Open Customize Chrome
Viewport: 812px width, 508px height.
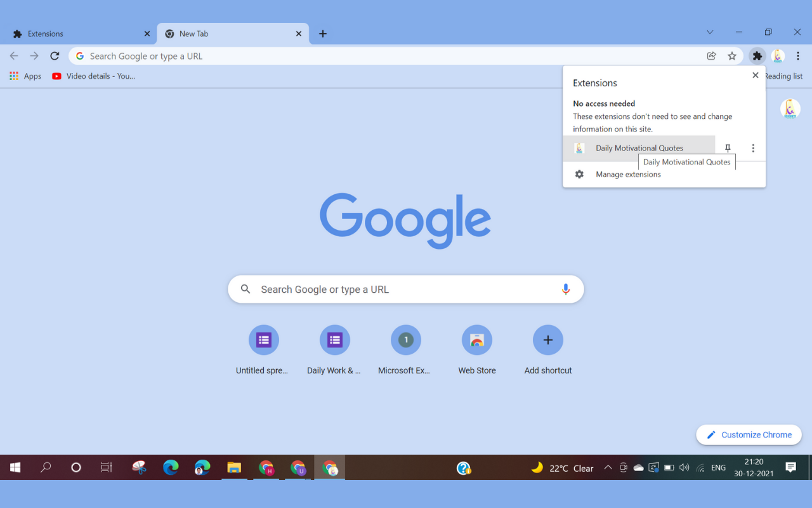pos(749,435)
